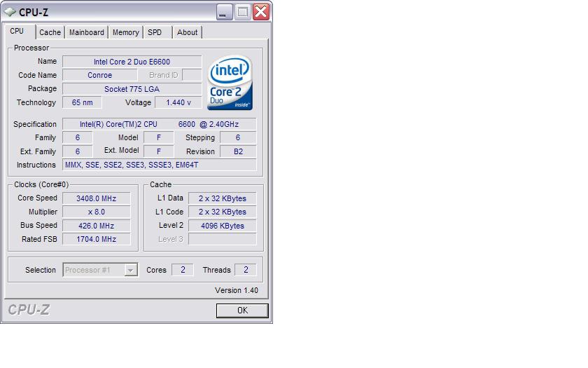
Task: Click the empty Brand ID field
Action: (x=192, y=75)
